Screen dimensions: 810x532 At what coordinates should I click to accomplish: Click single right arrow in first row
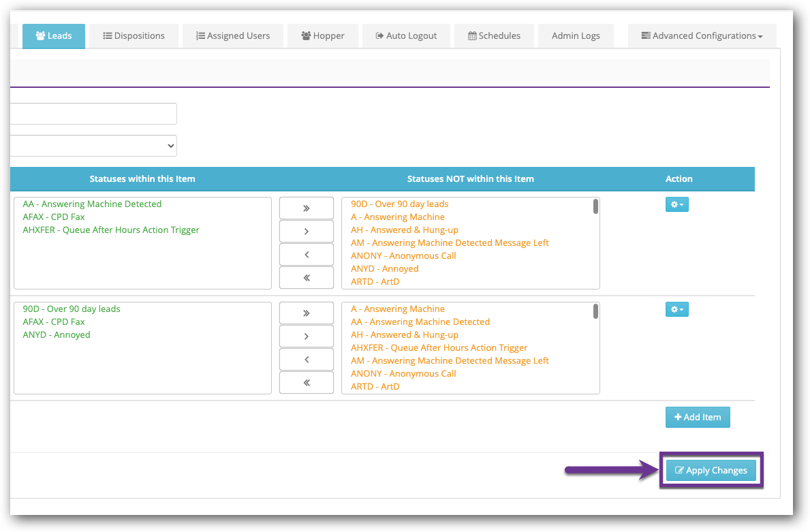click(x=306, y=232)
